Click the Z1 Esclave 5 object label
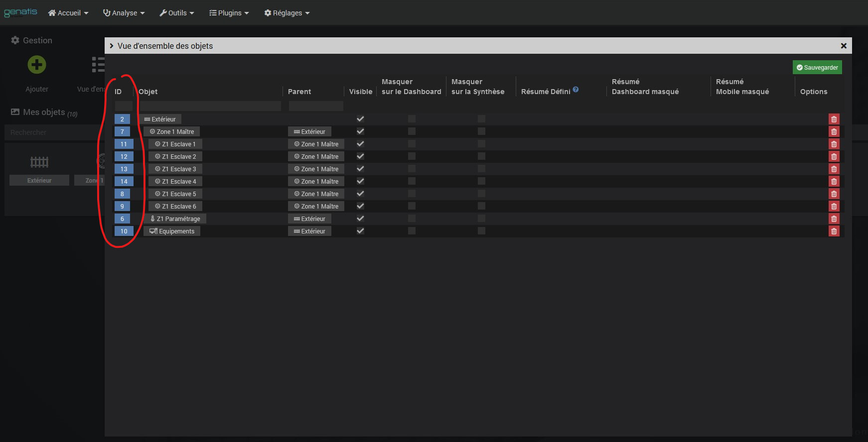 tap(175, 194)
